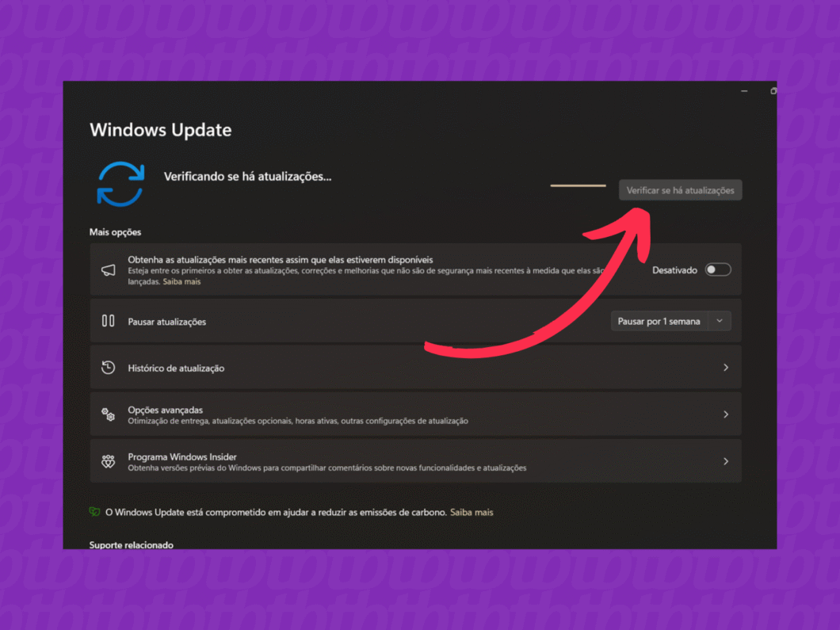This screenshot has height=630, width=840.
Task: Click the Suporte relacionado heading
Action: point(132,544)
